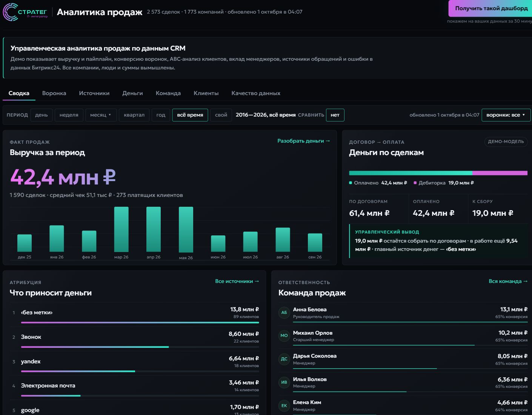Open the «Вся команда →» link
This screenshot has height=415, width=532.
(x=508, y=281)
